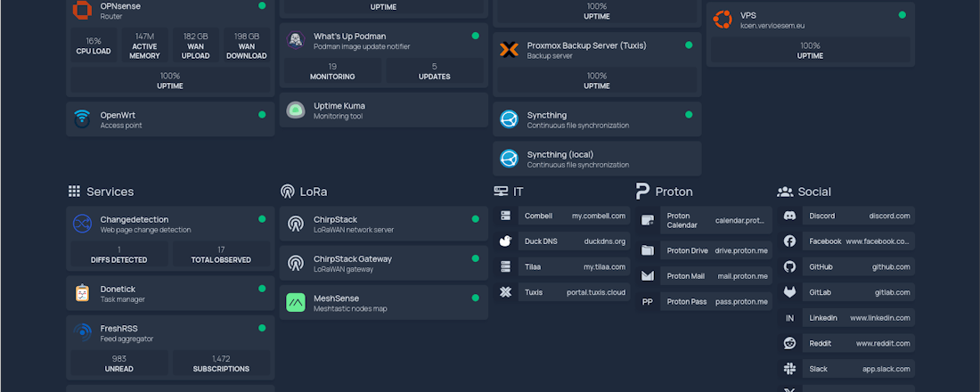Open Uptime Kuma monitoring tool icon

tap(297, 110)
